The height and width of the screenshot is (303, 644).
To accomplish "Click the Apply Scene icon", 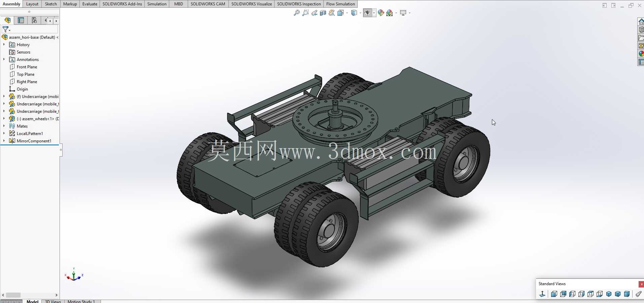I will [x=390, y=13].
